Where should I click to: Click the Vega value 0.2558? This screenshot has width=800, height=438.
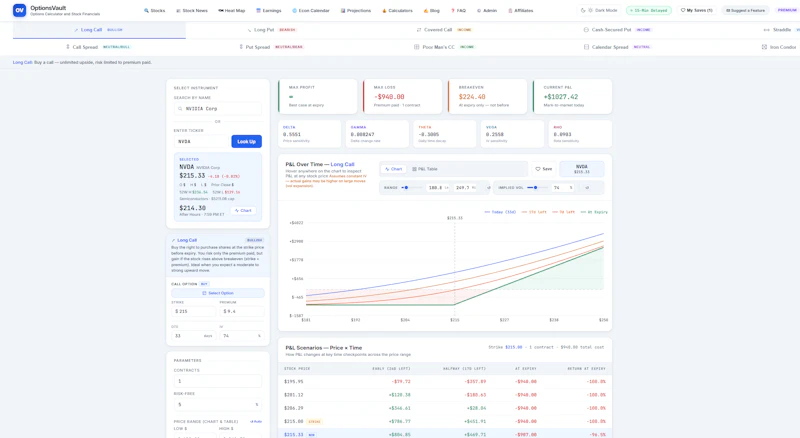pos(494,134)
